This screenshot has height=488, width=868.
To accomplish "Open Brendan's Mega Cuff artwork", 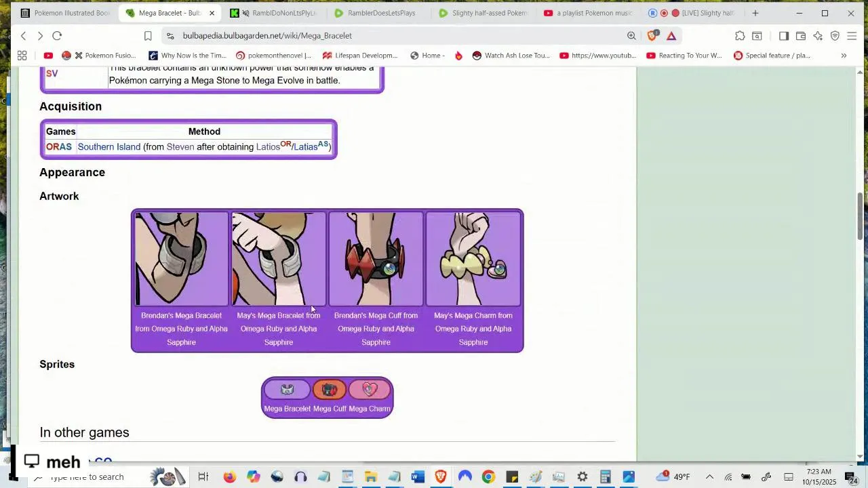I will click(x=376, y=260).
